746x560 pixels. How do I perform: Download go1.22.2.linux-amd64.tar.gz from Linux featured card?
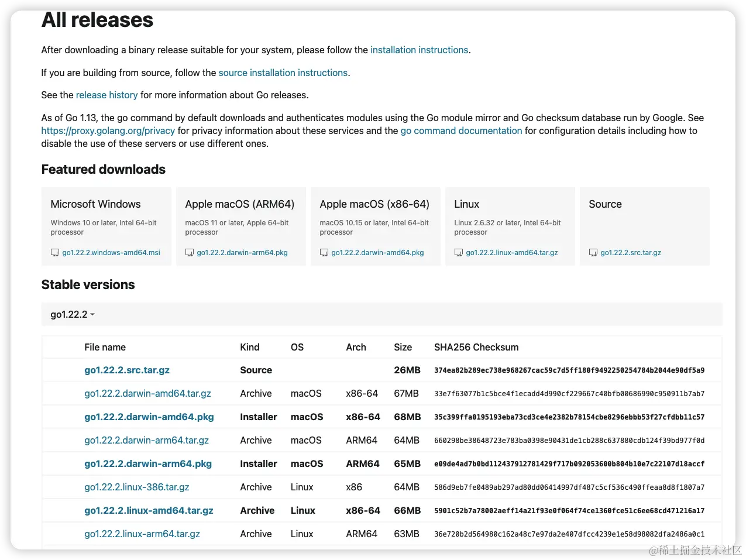coord(512,253)
